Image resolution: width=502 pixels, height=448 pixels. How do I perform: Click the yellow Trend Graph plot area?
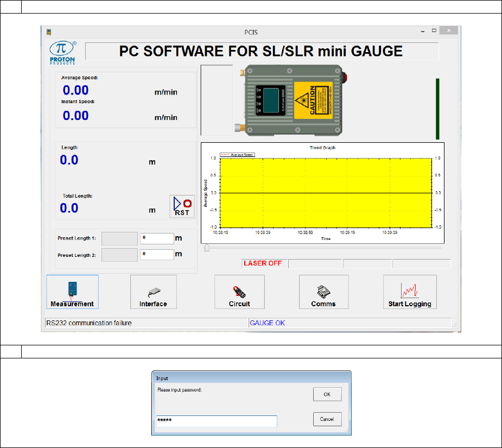326,193
